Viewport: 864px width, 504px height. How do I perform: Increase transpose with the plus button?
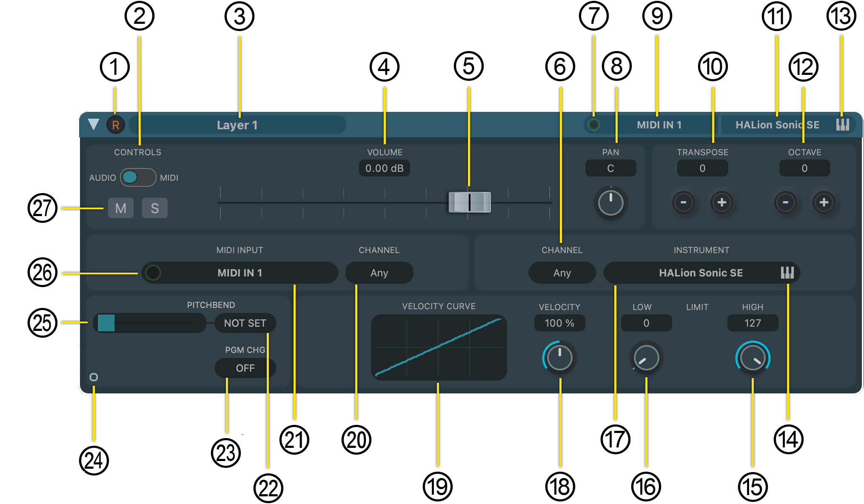point(721,202)
